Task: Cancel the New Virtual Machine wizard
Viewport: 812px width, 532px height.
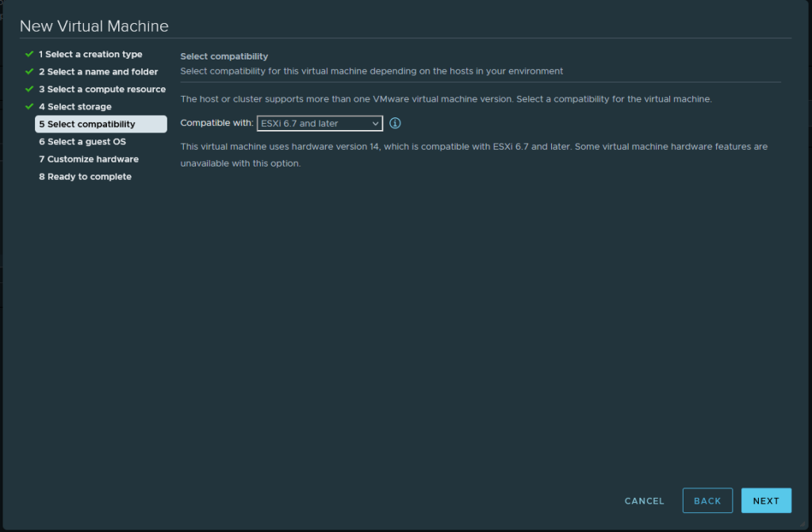Action: [x=644, y=501]
